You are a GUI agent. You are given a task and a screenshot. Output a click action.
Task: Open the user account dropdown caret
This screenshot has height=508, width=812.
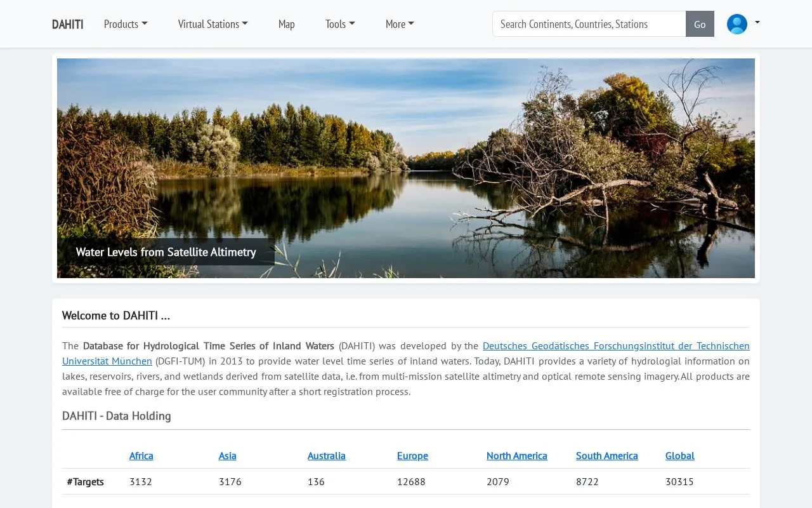pyautogui.click(x=757, y=23)
